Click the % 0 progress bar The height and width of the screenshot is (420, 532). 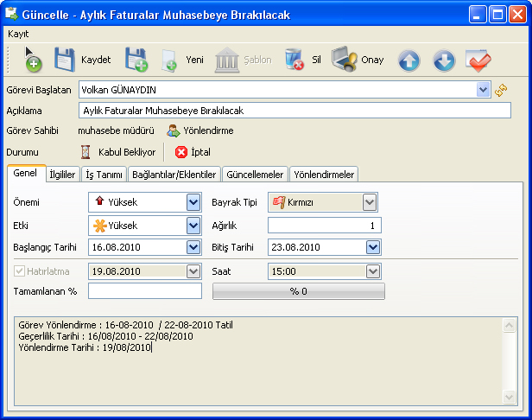coord(299,291)
